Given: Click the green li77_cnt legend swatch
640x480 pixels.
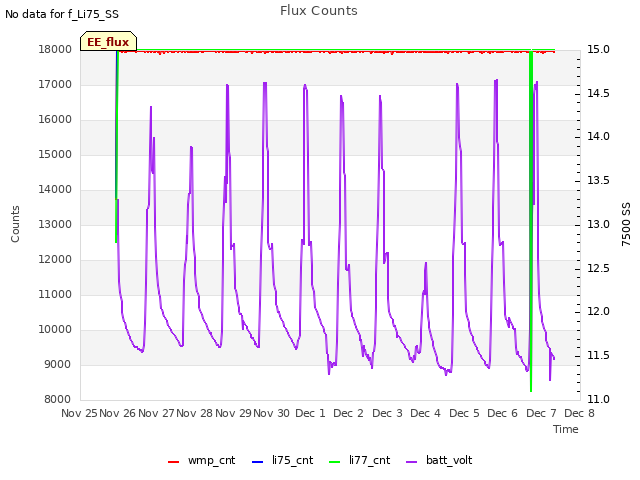Looking at the screenshot, I should (x=335, y=462).
